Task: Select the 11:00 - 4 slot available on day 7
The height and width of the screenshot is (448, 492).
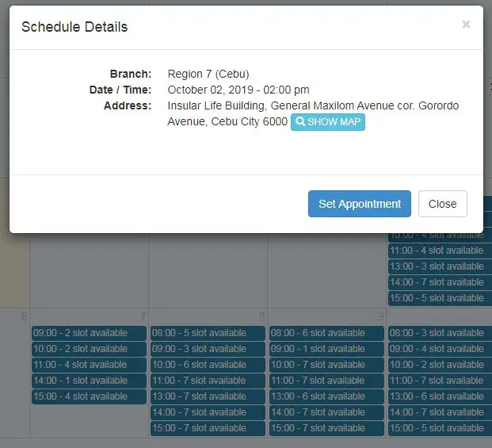Action: coord(89,365)
